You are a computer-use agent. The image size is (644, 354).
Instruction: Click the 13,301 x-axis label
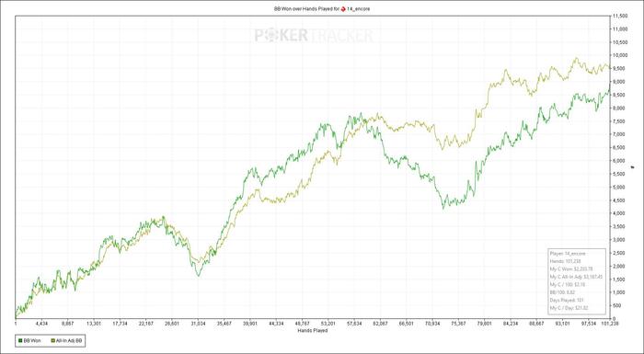click(x=94, y=324)
